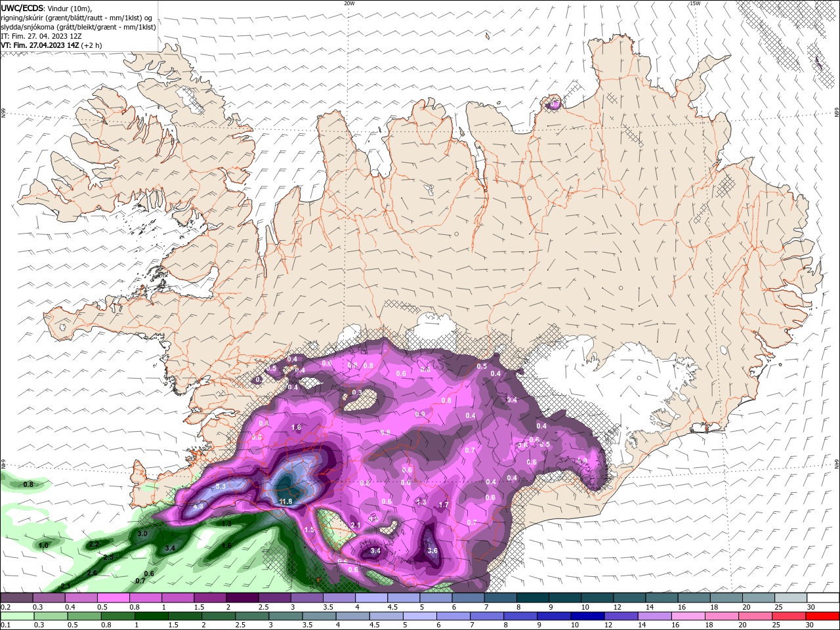
Task: Select the bright red swatch after 30 bottom row
Action: click(x=823, y=616)
